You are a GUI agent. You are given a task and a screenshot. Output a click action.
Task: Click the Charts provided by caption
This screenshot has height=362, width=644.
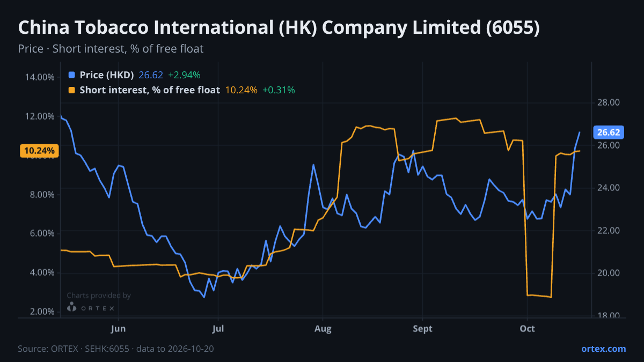[99, 295]
